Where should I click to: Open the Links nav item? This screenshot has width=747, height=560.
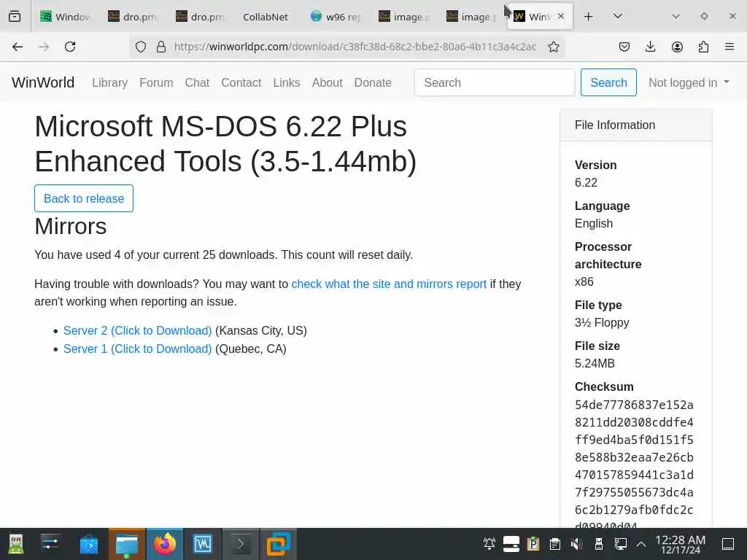pyautogui.click(x=287, y=83)
